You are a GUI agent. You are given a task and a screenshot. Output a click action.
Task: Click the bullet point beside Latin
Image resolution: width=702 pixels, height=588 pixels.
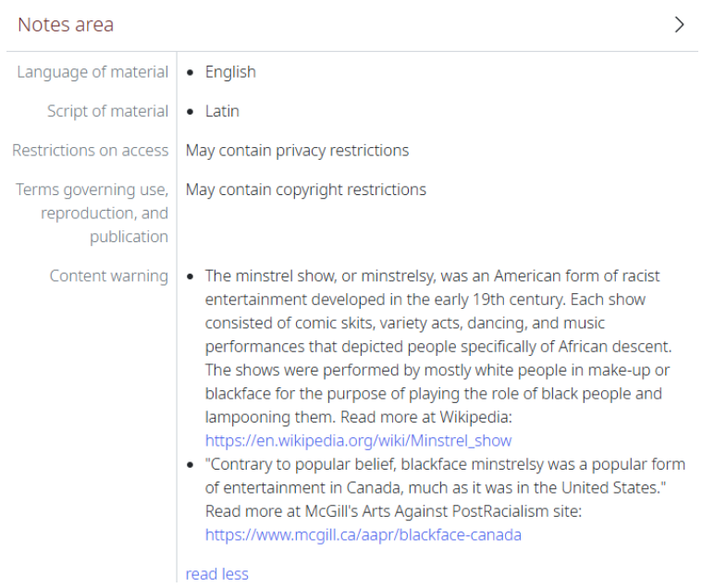191,112
